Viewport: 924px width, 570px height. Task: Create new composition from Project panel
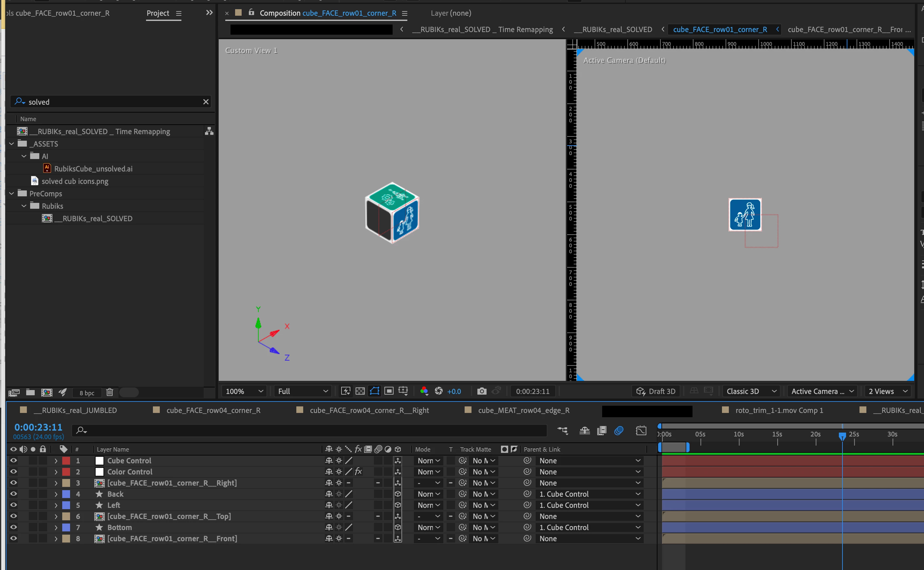[x=46, y=392]
